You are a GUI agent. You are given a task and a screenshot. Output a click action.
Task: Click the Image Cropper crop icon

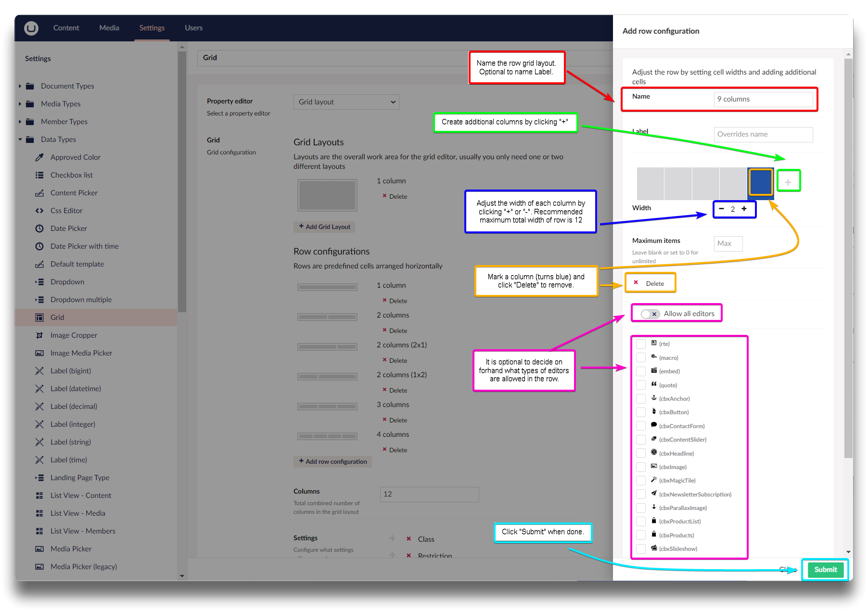tap(39, 335)
